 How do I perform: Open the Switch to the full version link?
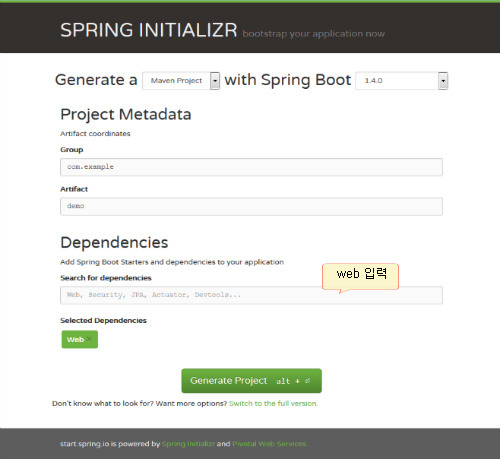pyautogui.click(x=273, y=403)
